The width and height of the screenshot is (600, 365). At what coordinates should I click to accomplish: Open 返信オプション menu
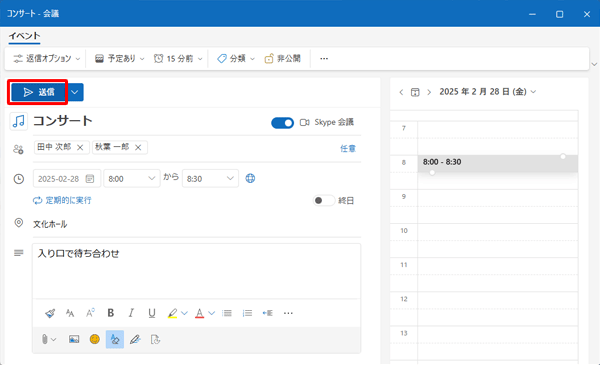[x=47, y=59]
